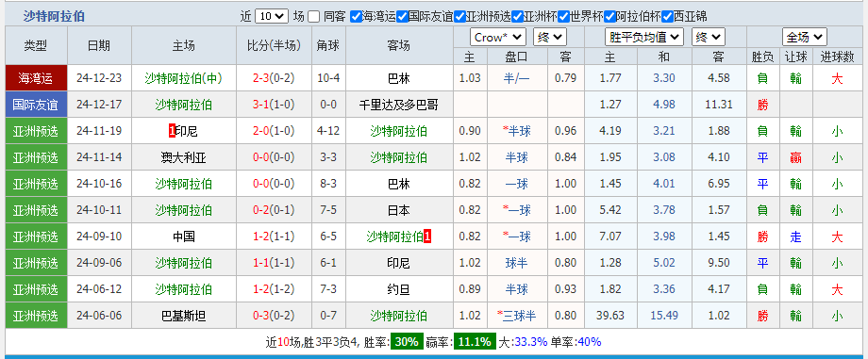This screenshot has width=868, height=359.
Task: Click the 角球 column header
Action: (328, 45)
